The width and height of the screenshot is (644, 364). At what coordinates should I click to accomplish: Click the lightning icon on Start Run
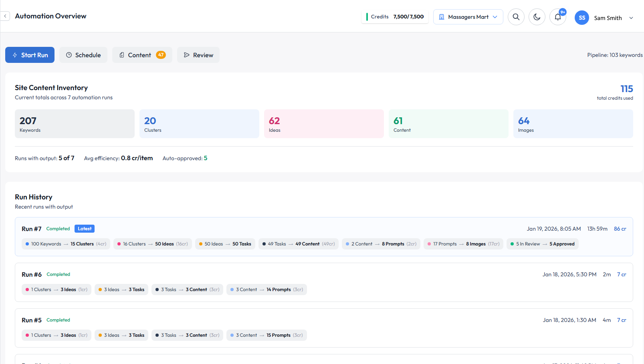[x=15, y=55]
